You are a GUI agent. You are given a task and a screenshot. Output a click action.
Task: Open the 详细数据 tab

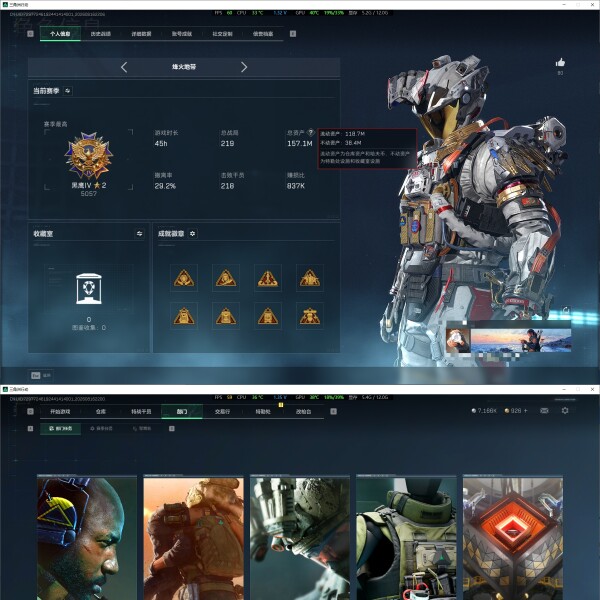pos(141,34)
